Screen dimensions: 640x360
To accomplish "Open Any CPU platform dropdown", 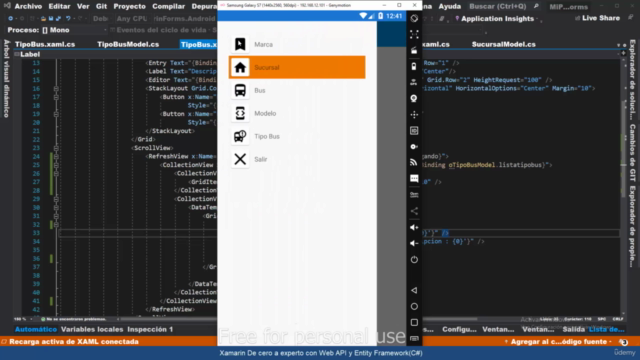I will tap(131, 18).
